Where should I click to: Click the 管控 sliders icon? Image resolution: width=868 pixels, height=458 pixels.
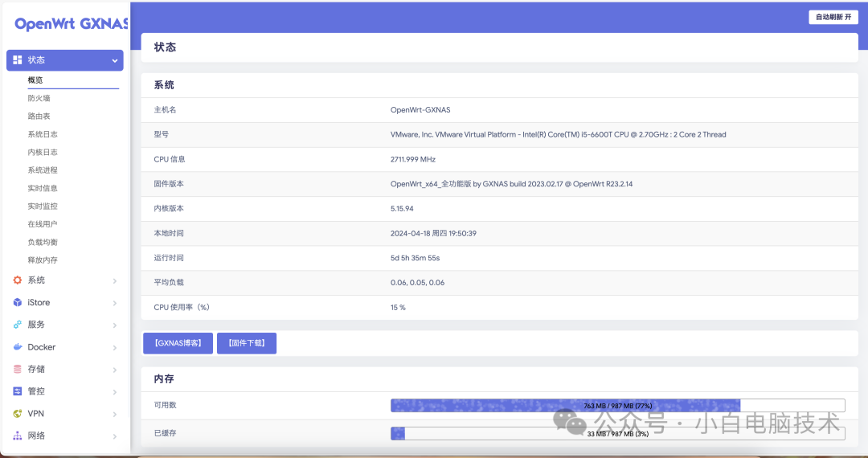(17, 391)
